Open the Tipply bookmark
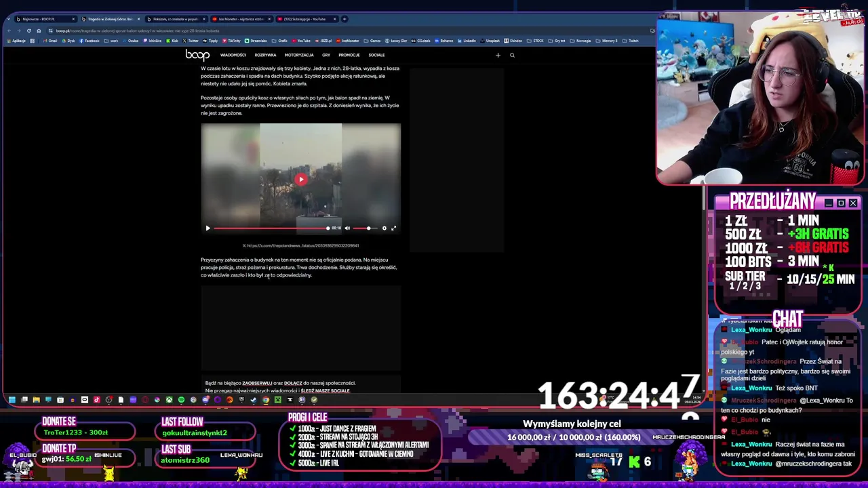Screen dimensions: 868x488 click(210, 41)
